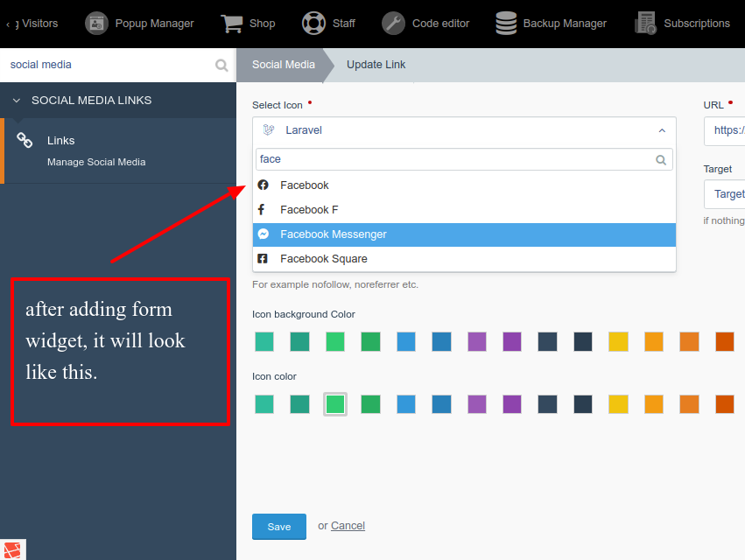
Task: Pick dark green icon background color
Action: click(x=370, y=341)
